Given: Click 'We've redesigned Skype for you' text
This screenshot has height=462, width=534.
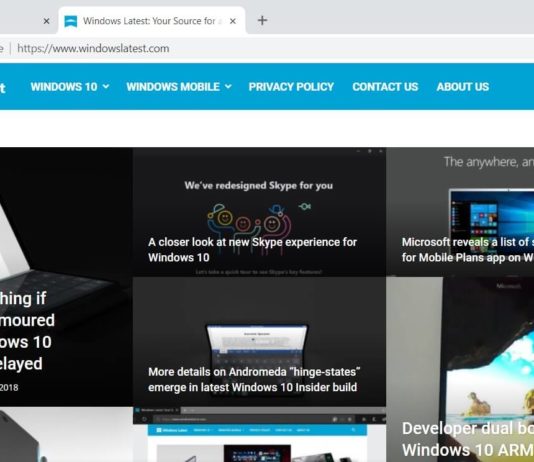Looking at the screenshot, I should point(258,186).
